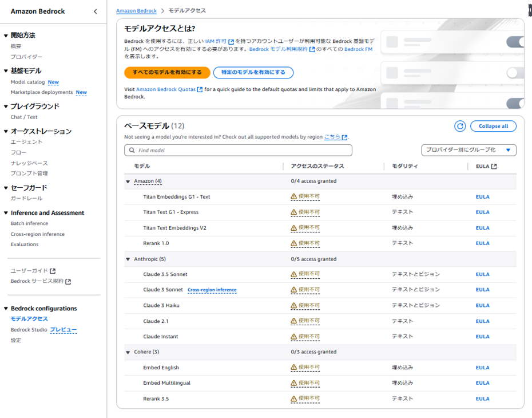Open Cross-region inference in the sidebar
This screenshot has width=532, height=418.
click(x=38, y=234)
